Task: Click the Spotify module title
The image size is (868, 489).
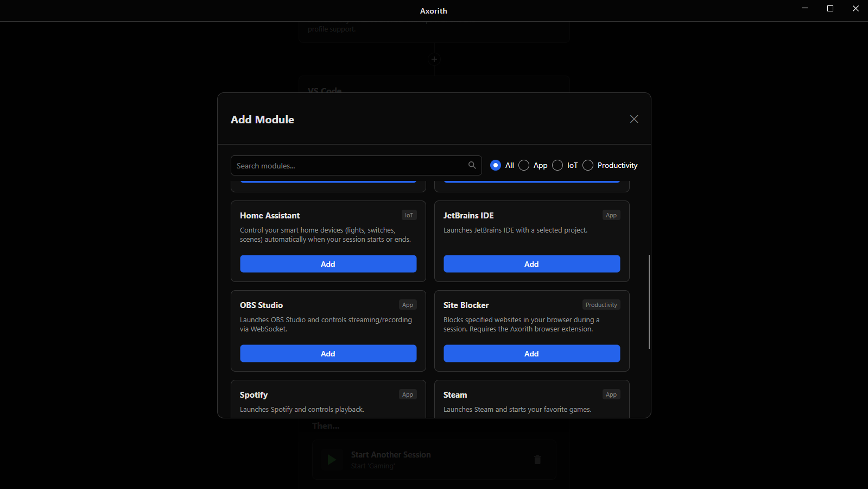Action: coord(254,395)
